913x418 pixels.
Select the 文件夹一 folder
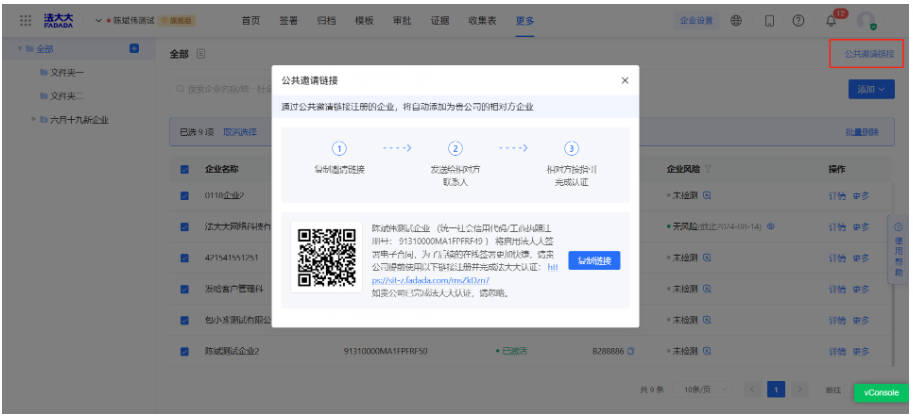[66, 72]
